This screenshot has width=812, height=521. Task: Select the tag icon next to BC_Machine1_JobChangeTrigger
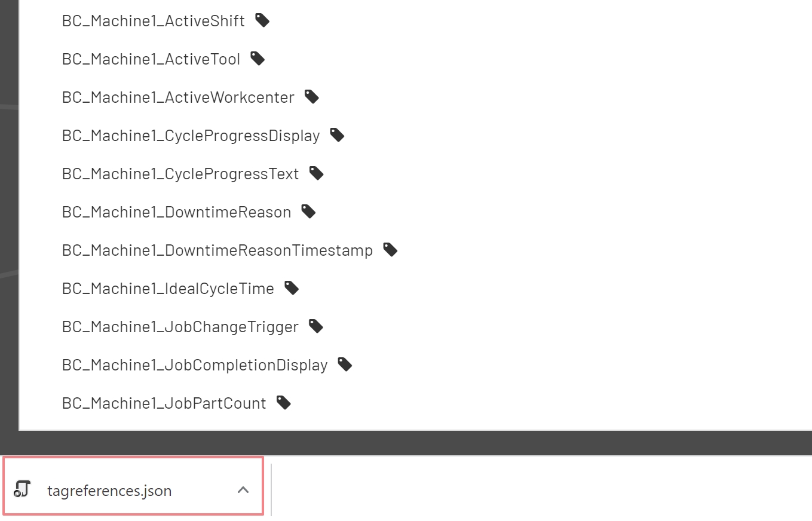[x=316, y=326]
